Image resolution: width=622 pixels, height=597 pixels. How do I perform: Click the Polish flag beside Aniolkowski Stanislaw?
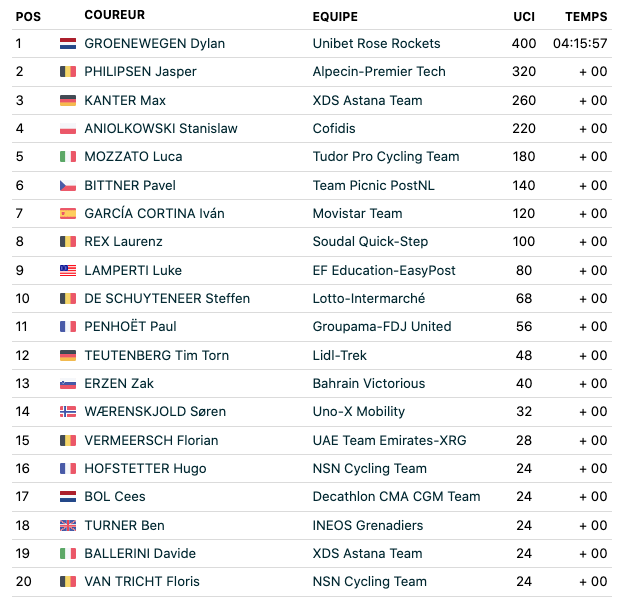click(x=68, y=129)
